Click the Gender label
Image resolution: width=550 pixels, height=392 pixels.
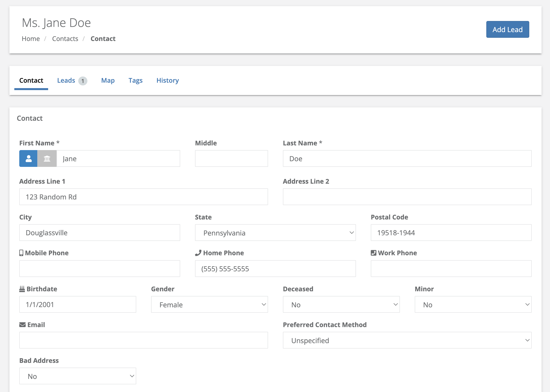coord(163,289)
